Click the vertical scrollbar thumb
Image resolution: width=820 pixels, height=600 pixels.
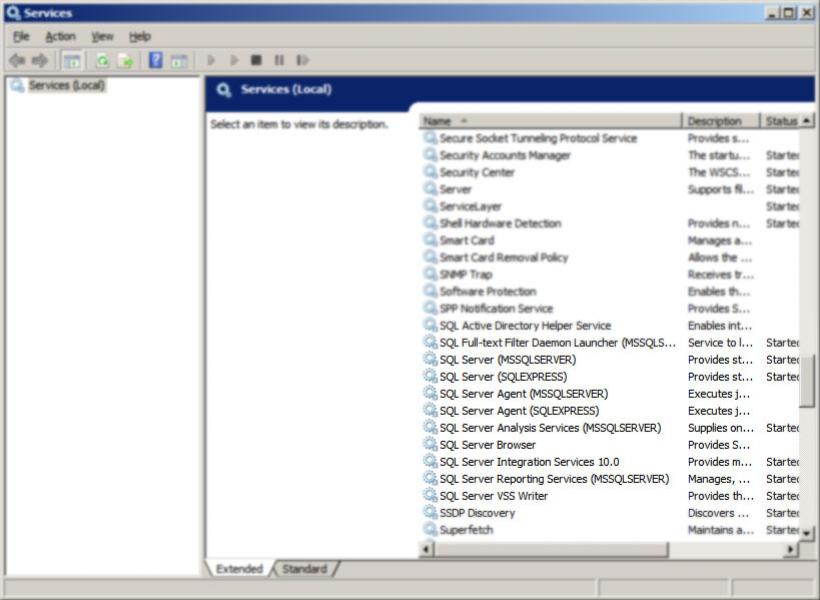coord(807,381)
